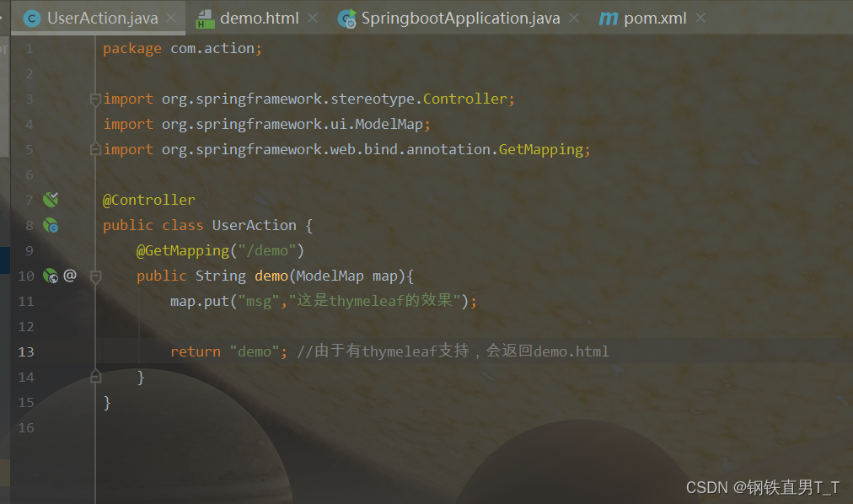Click the return keyword on line 13
Screen dimensions: 853x504
click(x=196, y=351)
